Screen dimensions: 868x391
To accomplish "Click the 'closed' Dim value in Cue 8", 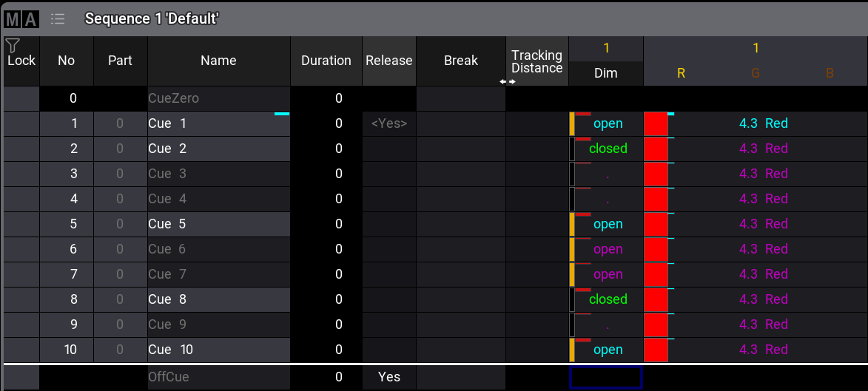I will click(608, 300).
